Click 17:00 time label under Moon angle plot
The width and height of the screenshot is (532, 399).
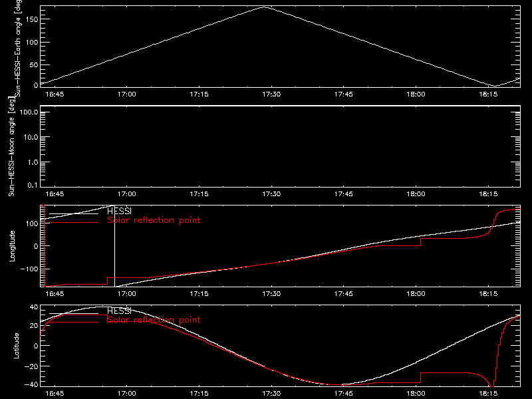127,194
